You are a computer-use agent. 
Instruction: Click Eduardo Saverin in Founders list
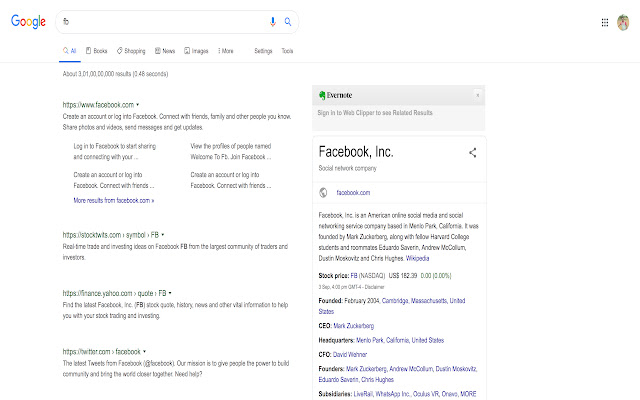[x=338, y=380]
